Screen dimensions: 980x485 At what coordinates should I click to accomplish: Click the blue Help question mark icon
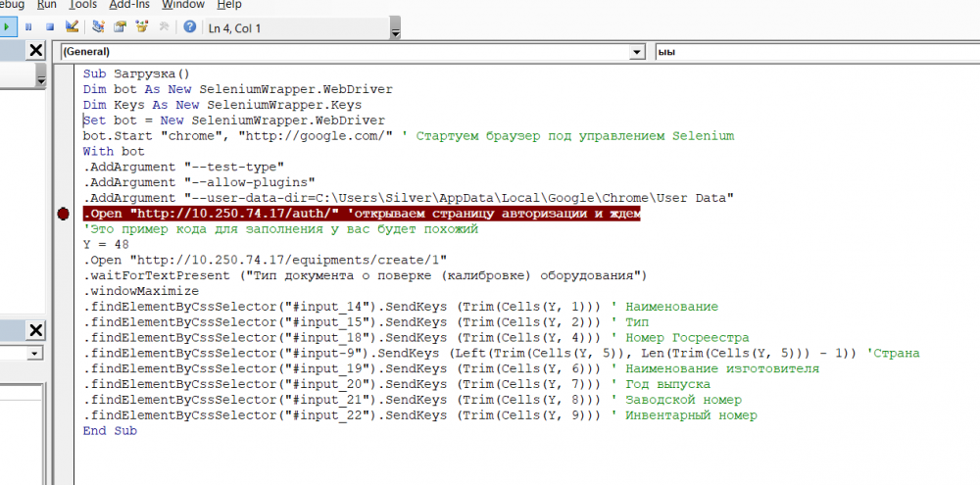pos(189,27)
